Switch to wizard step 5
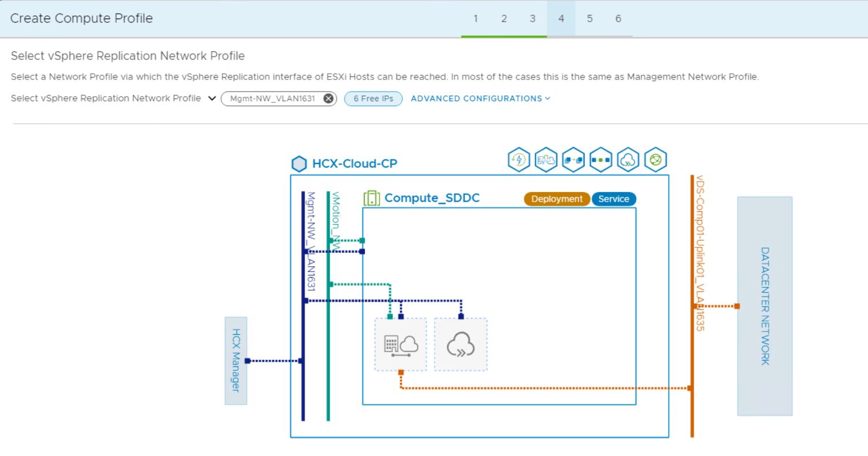This screenshot has width=868, height=456. click(589, 19)
